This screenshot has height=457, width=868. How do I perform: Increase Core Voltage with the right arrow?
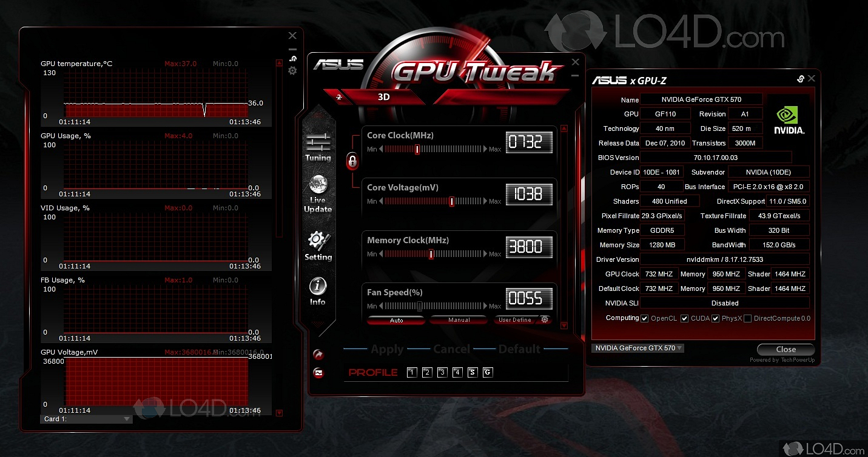click(x=485, y=201)
